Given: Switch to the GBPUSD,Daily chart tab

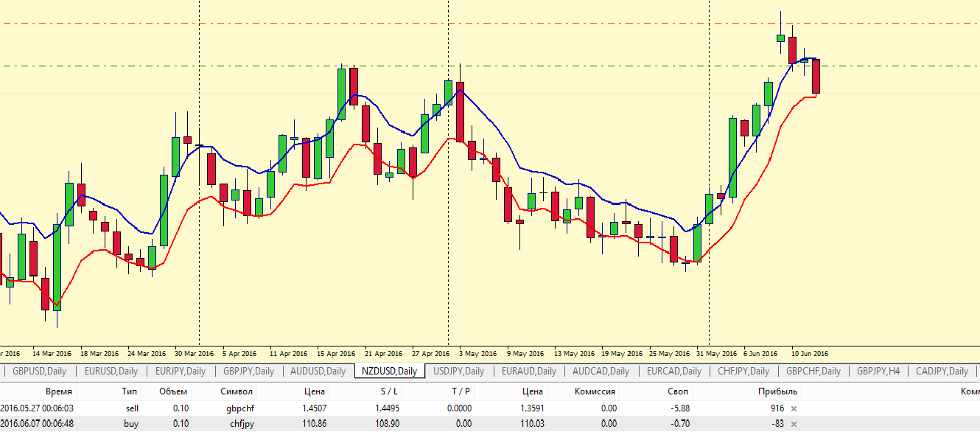Looking at the screenshot, I should [40, 371].
